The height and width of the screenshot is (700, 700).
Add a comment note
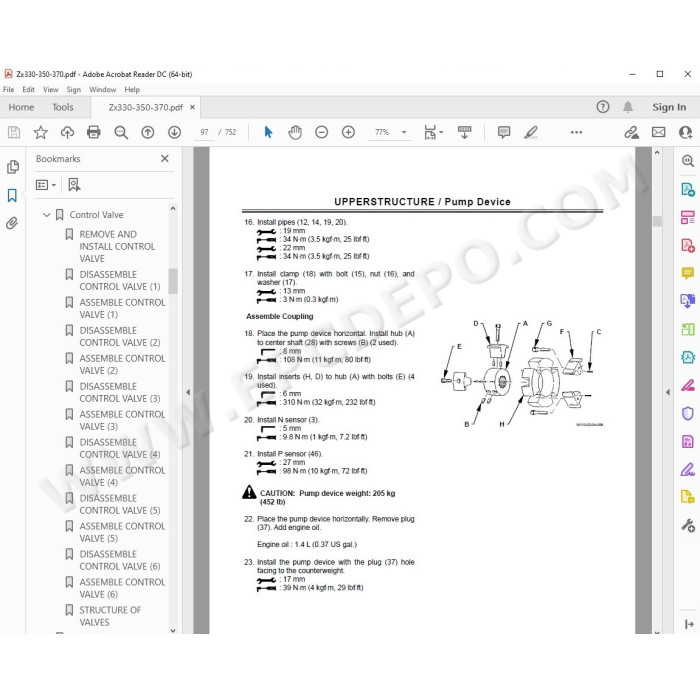pos(504,132)
